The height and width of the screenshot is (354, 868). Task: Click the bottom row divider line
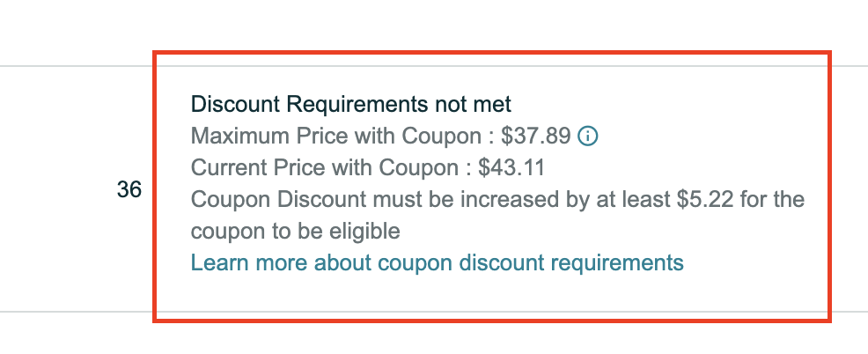pyautogui.click(x=77, y=312)
